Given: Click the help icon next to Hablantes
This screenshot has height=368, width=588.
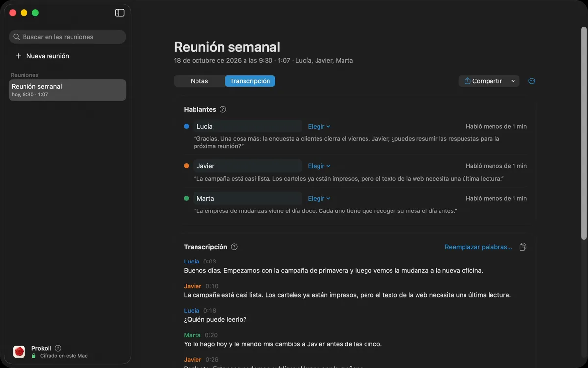Looking at the screenshot, I should pyautogui.click(x=223, y=109).
